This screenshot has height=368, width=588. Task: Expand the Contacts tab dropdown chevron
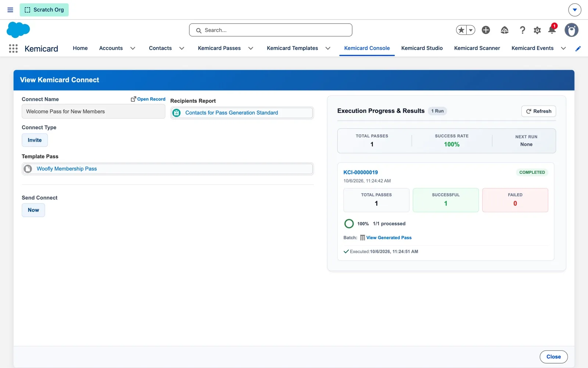click(182, 48)
